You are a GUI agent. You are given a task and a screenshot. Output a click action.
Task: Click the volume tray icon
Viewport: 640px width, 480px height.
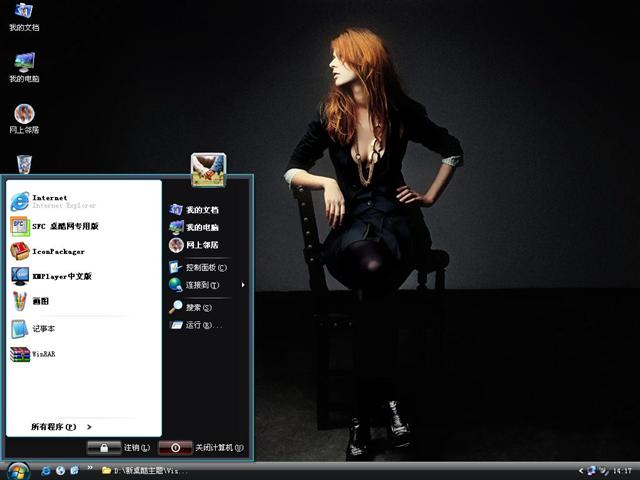(x=604, y=471)
